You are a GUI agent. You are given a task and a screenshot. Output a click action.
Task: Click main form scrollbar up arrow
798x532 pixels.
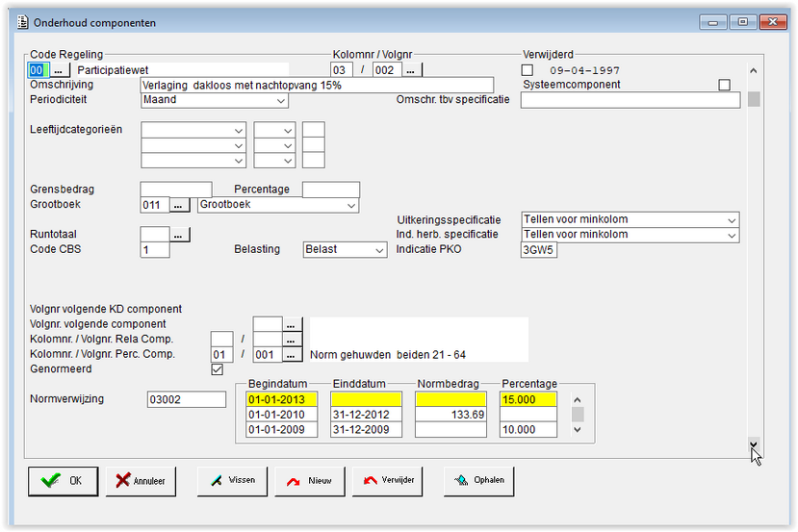(754, 70)
